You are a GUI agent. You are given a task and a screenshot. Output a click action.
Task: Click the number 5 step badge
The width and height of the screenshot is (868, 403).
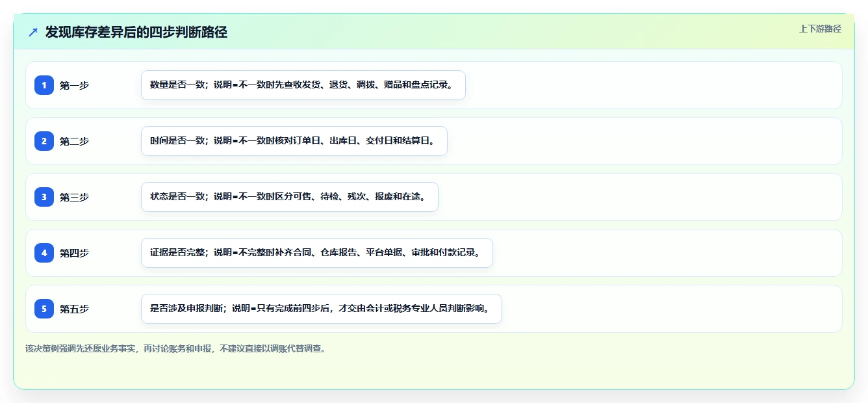44,308
